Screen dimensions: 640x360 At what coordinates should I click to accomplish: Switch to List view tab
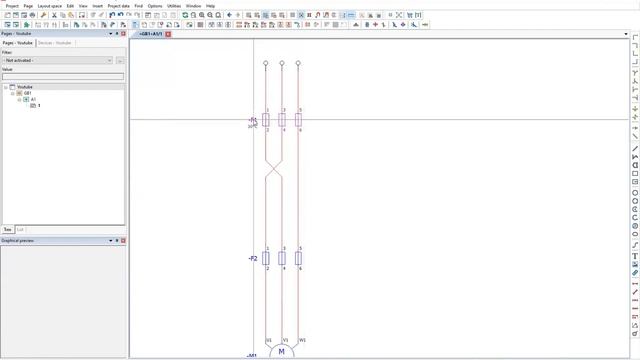[x=20, y=229]
